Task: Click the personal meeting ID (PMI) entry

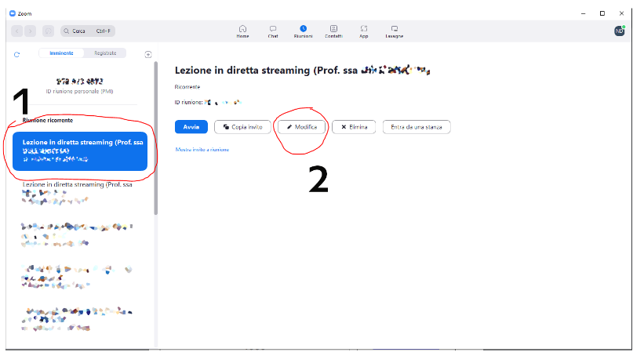Action: tap(80, 85)
